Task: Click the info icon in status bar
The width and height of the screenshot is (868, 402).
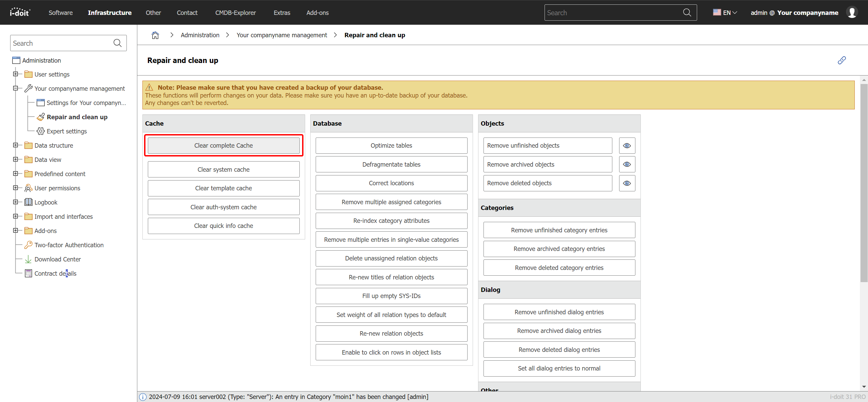Action: pos(143,397)
